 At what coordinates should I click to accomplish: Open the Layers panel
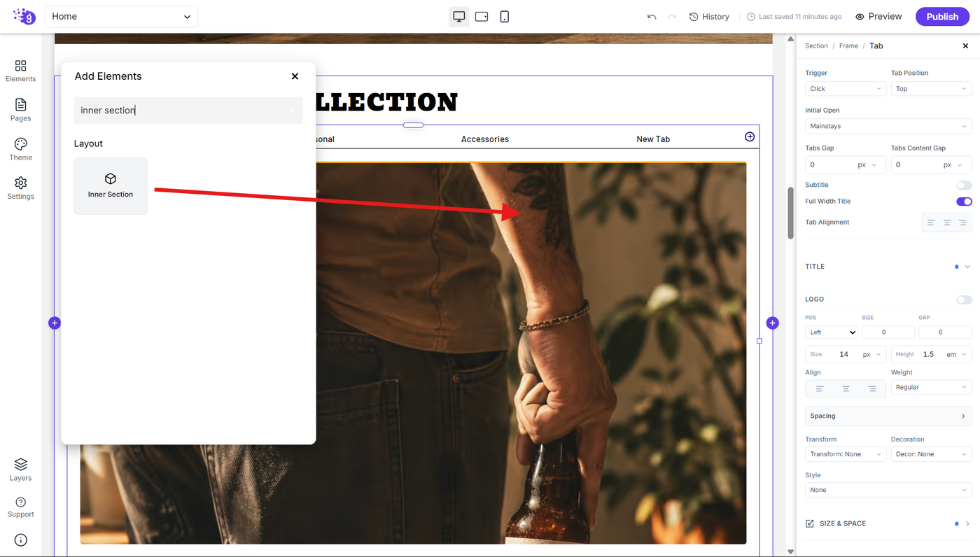20,470
